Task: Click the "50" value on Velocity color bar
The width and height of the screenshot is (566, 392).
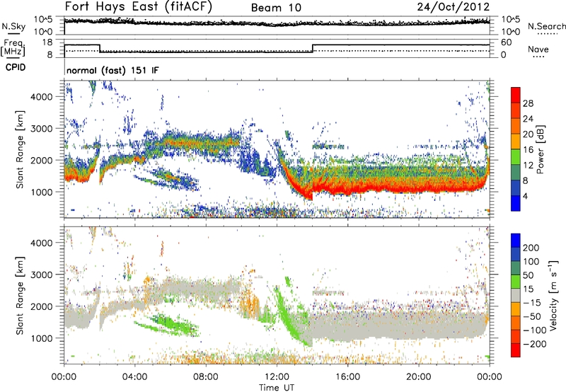Action: pos(528,275)
